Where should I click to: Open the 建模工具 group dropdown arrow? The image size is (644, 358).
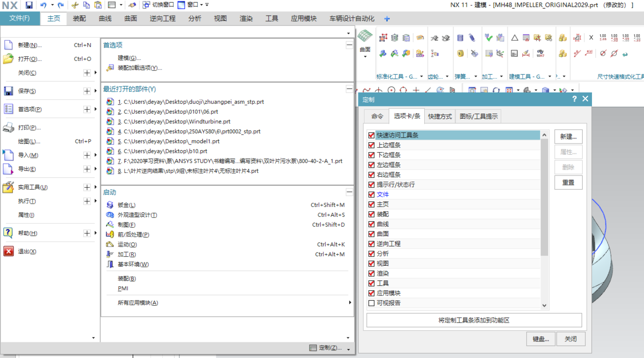(549, 77)
